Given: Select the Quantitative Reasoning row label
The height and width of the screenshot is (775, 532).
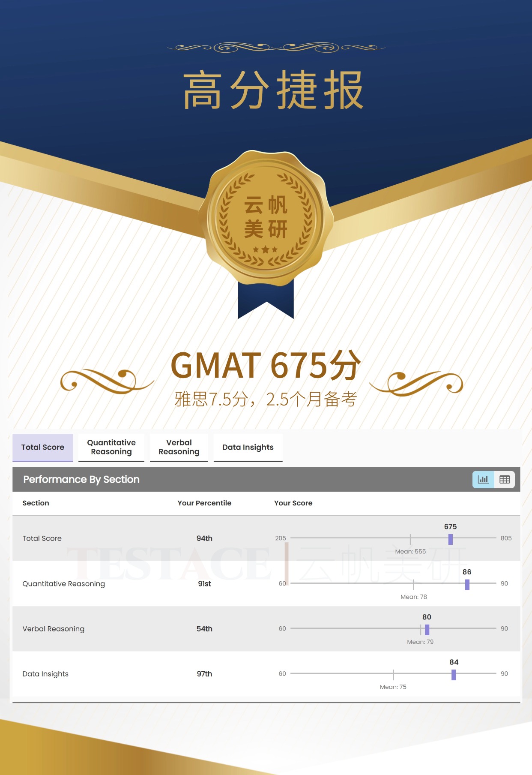Looking at the screenshot, I should [x=63, y=584].
